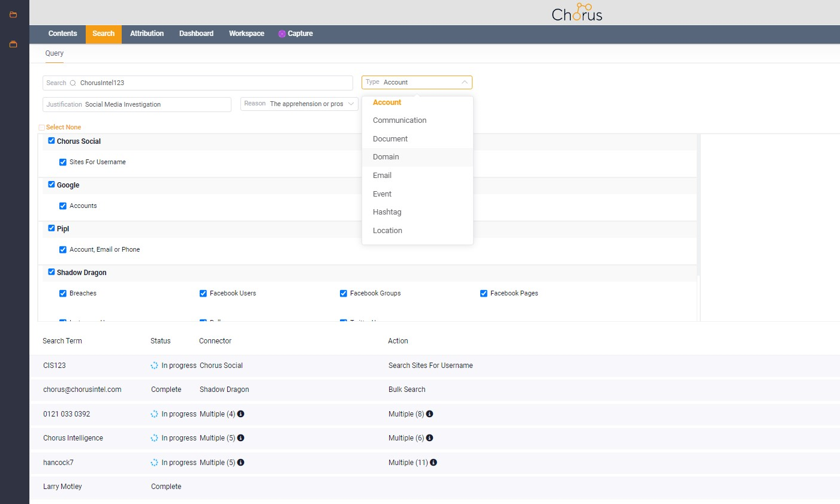Click info icon next to Multiple (8) action

click(x=429, y=414)
